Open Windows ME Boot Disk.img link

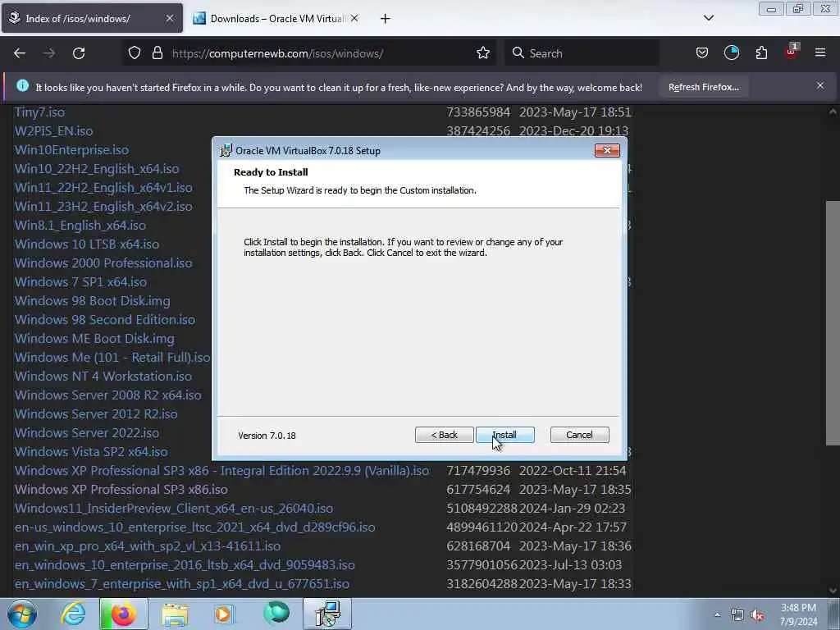94,339
